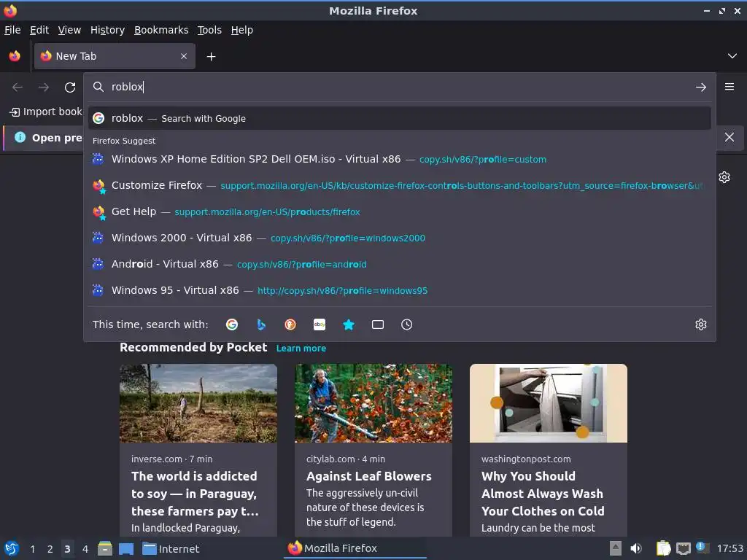Click Why You Should Almost Always Wash headline
747x560 pixels.
point(543,494)
